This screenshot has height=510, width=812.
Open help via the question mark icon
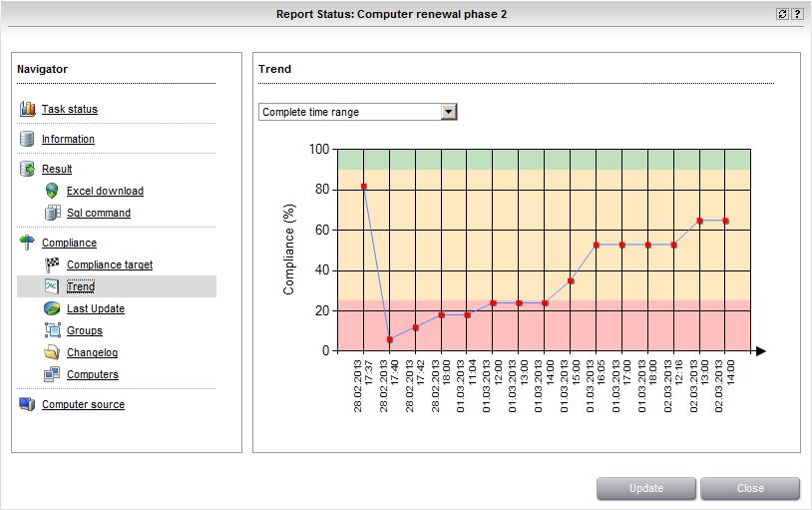coord(797,14)
